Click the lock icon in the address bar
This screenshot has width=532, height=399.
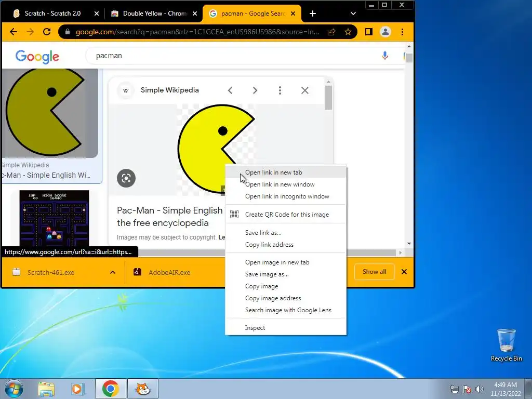(x=67, y=32)
